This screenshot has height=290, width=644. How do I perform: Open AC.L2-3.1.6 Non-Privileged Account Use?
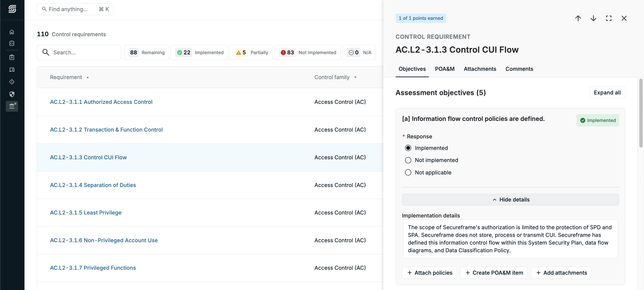pyautogui.click(x=104, y=241)
